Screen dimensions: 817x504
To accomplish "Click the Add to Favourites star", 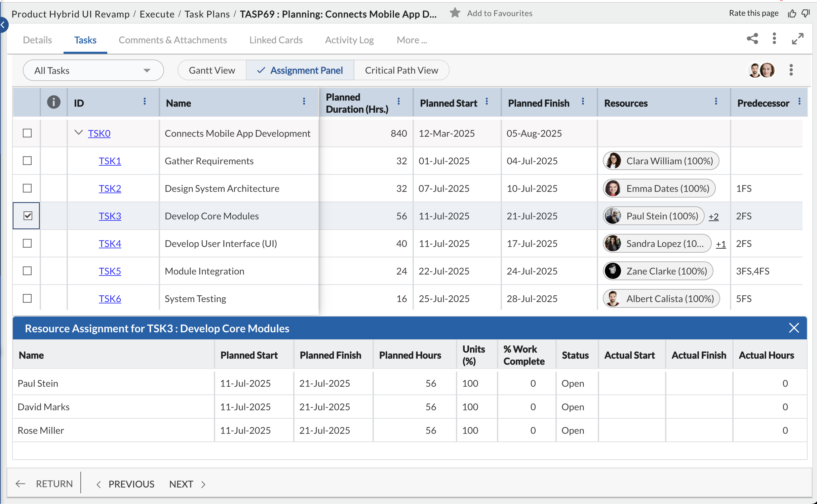I will [x=455, y=13].
